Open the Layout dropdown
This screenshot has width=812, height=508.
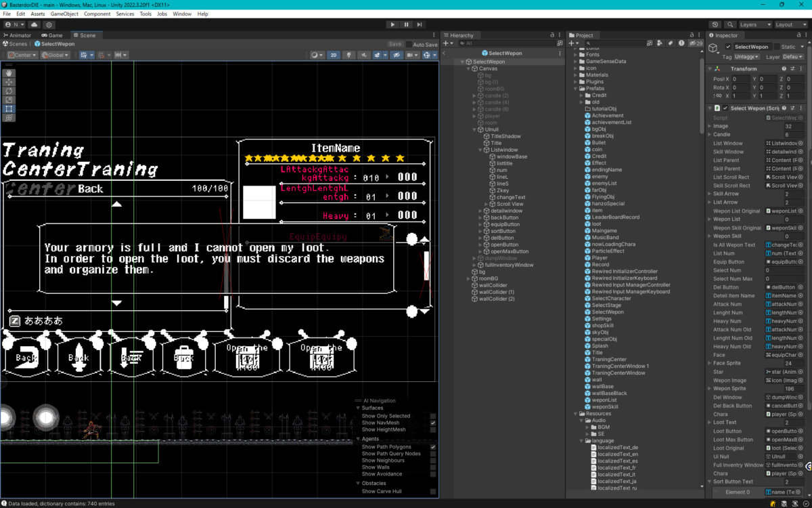coord(790,24)
